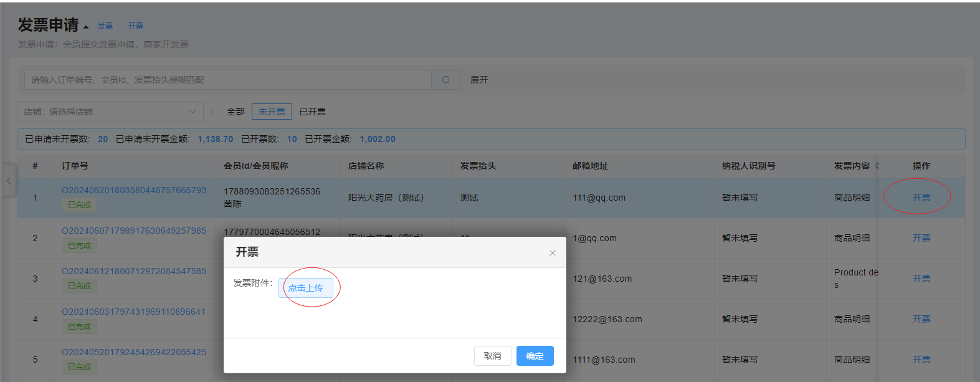Click 开票 link for row 1
980x382 pixels.
tap(921, 198)
